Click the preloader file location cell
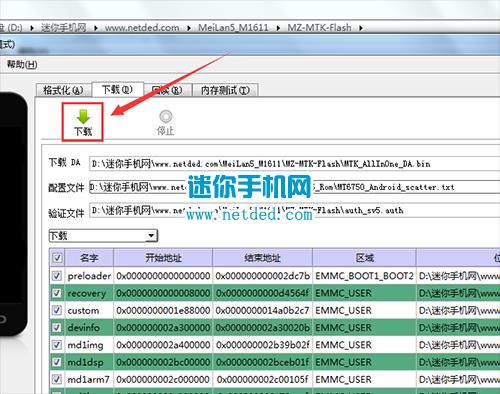The width and height of the screenshot is (500, 394). [x=458, y=276]
